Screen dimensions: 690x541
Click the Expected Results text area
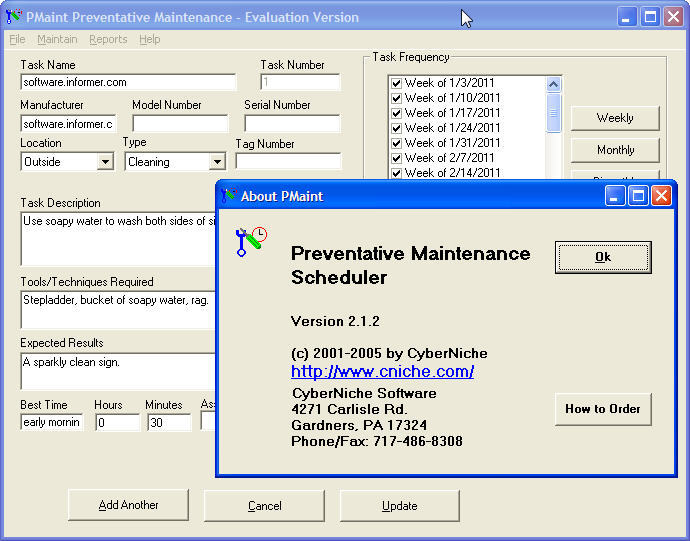(118, 371)
